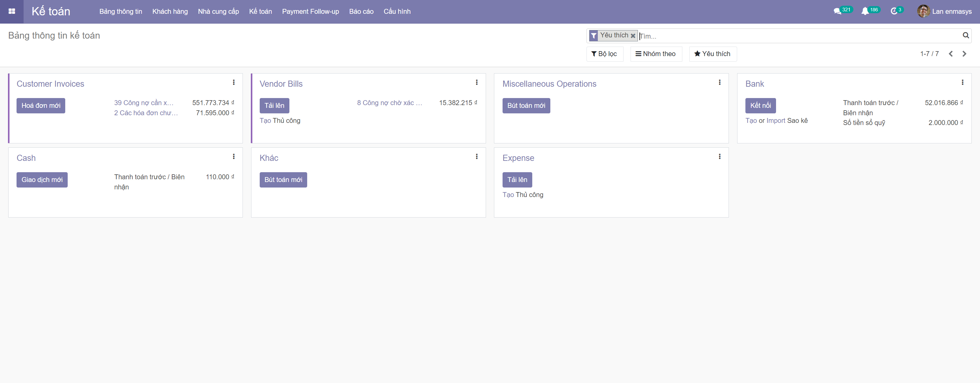This screenshot has width=980, height=383.
Task: Click the Import link in Bank card
Action: pos(776,121)
